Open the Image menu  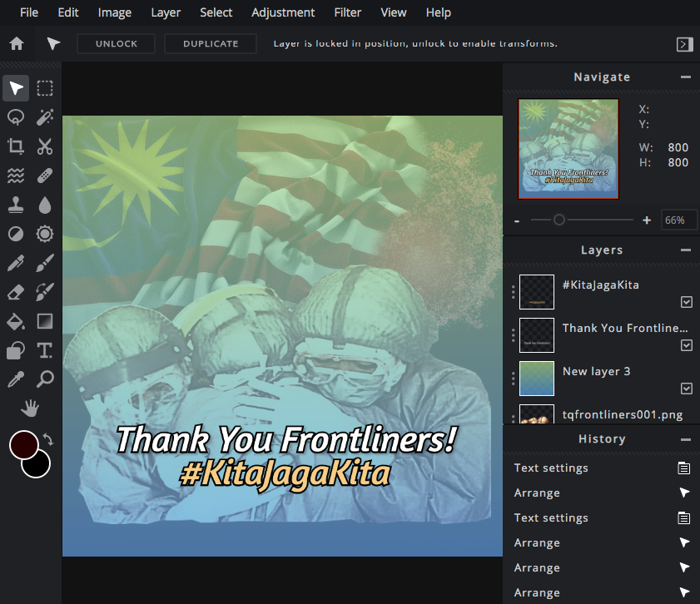point(115,12)
